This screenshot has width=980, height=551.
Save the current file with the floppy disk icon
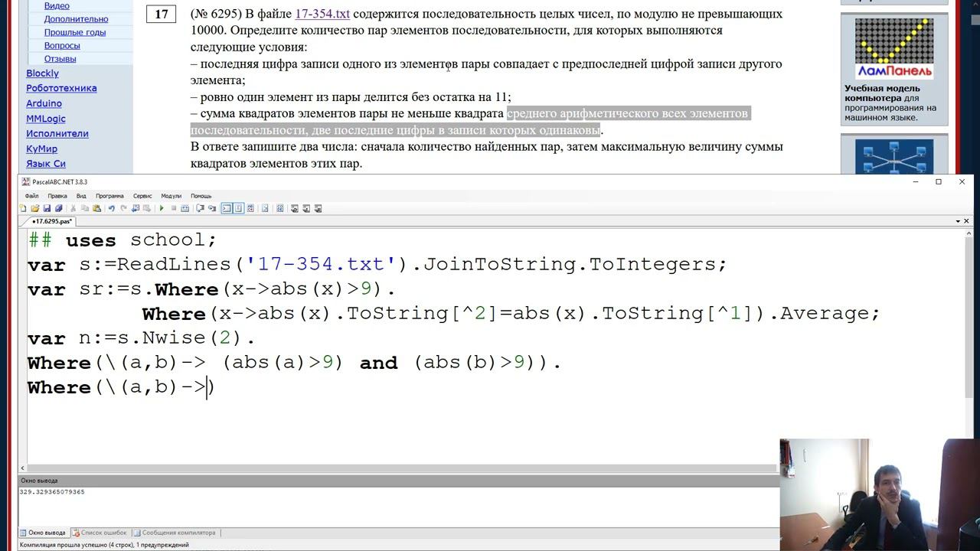(x=47, y=208)
